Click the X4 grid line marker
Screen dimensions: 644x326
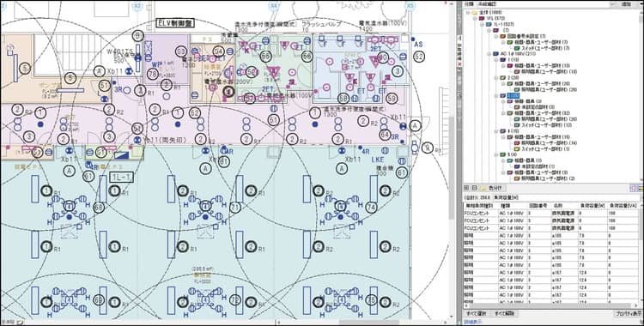point(274,6)
